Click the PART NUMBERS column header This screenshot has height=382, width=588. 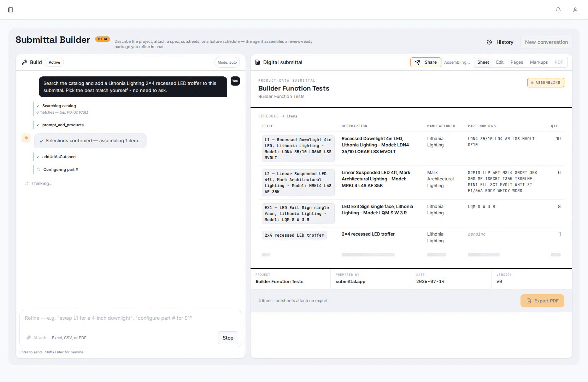[482, 126]
